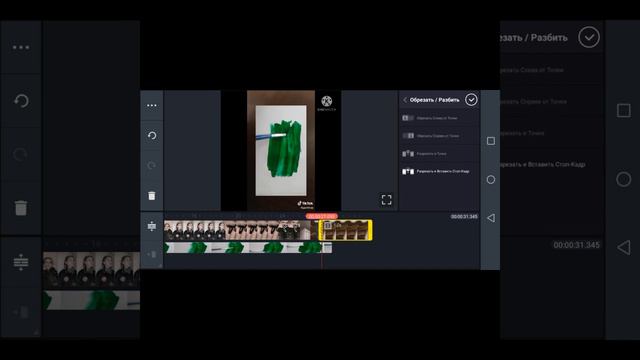This screenshot has height=360, width=640.
Task: Go back using the chevron beside sharp 'Обрезать / Разбить' title
Action: 405,100
